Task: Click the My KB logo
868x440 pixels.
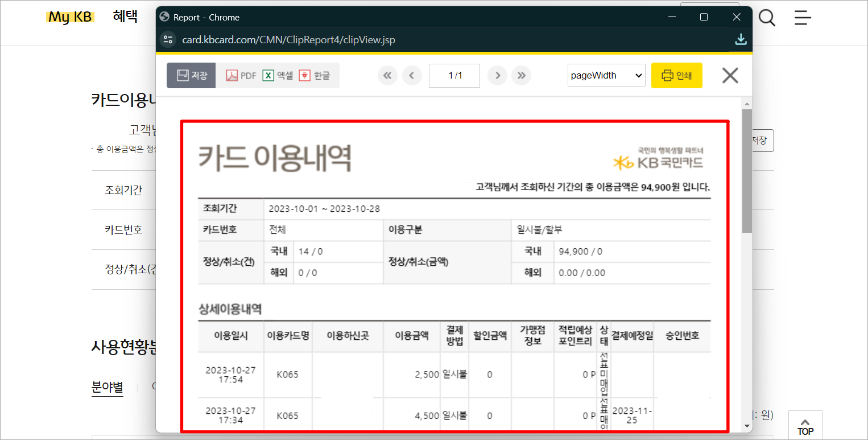Action: tap(70, 17)
